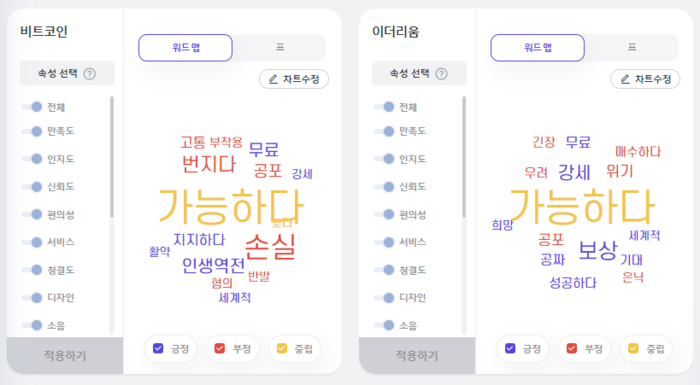Click the word 보상 in 이더리움 cloud
Image resolution: width=700 pixels, height=385 pixels.
(598, 251)
